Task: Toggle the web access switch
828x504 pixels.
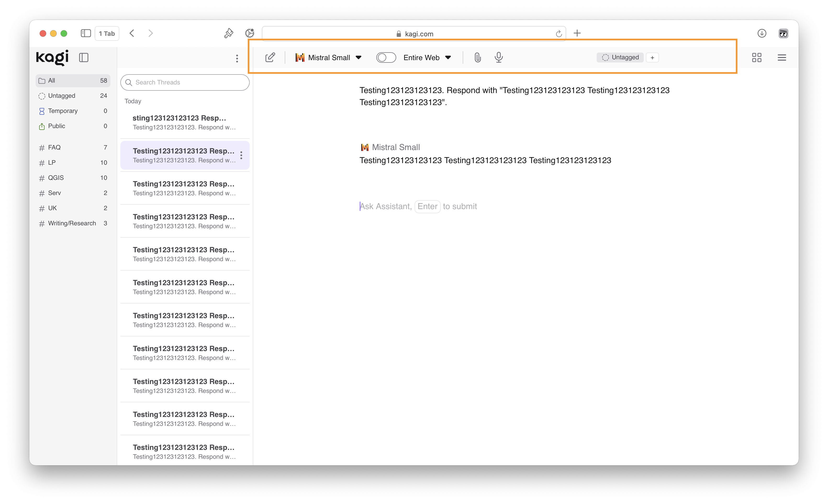Action: 386,58
